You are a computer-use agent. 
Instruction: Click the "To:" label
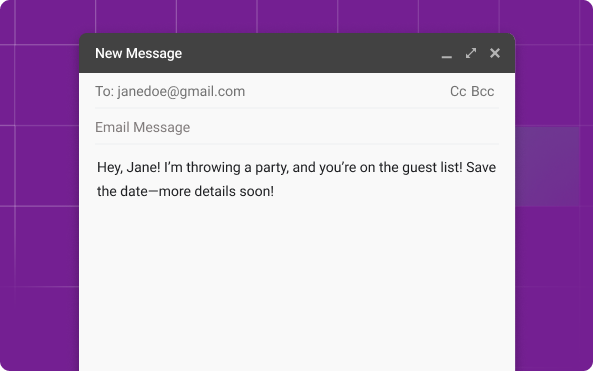coord(104,91)
